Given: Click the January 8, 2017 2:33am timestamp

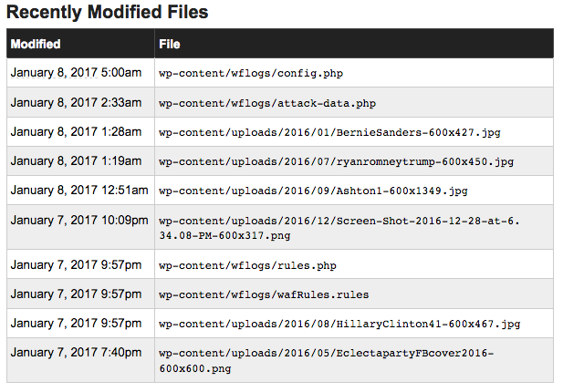Looking at the screenshot, I should coord(76,102).
